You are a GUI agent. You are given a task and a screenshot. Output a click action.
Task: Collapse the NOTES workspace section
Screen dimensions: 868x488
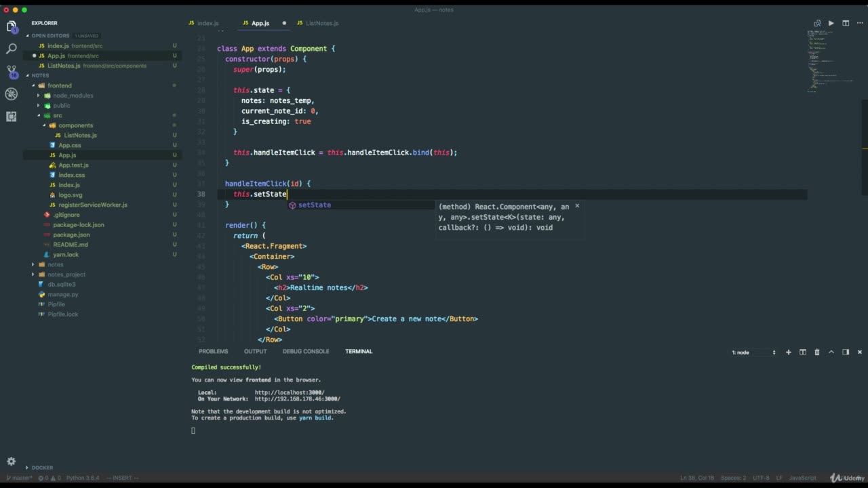pos(40,75)
